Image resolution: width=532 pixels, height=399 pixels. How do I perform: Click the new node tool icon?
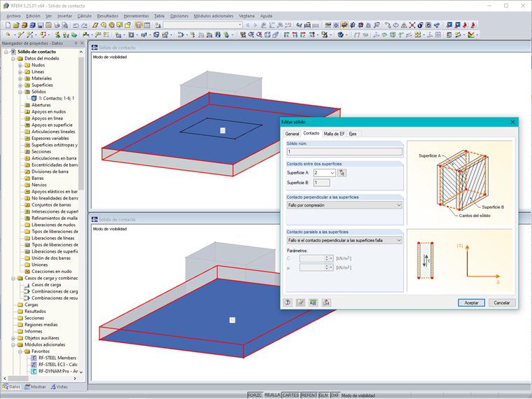click(x=8, y=34)
